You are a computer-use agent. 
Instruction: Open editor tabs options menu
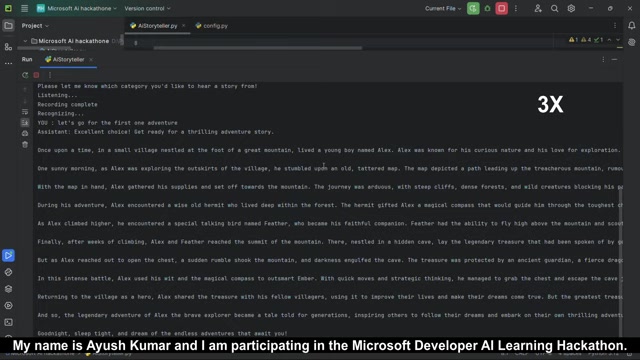point(615,26)
